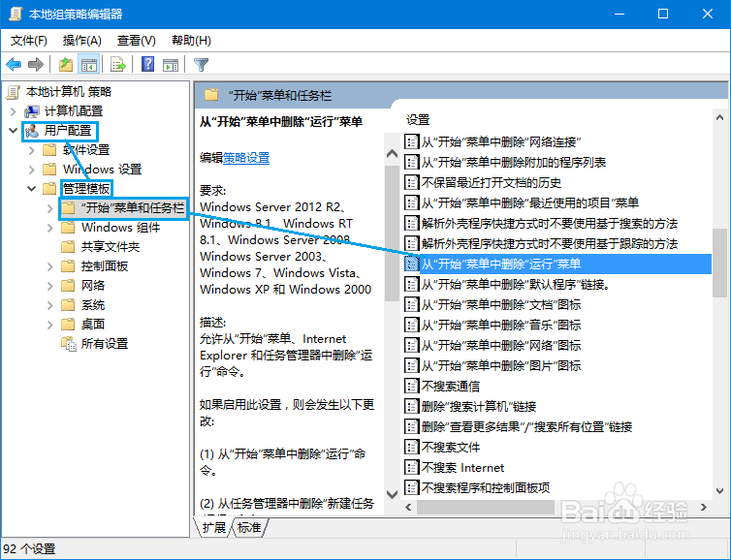This screenshot has height=560, width=731.
Task: Click the Up one level folder icon
Action: (x=66, y=64)
